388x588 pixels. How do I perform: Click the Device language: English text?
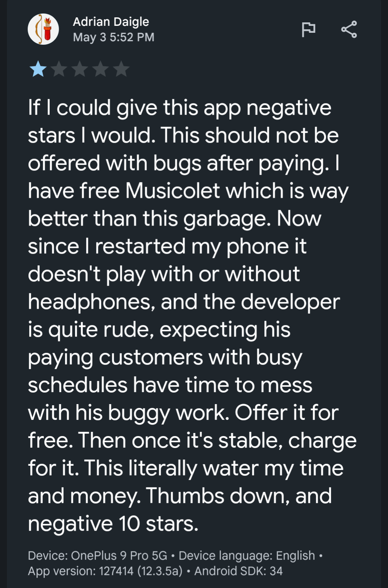(x=247, y=556)
